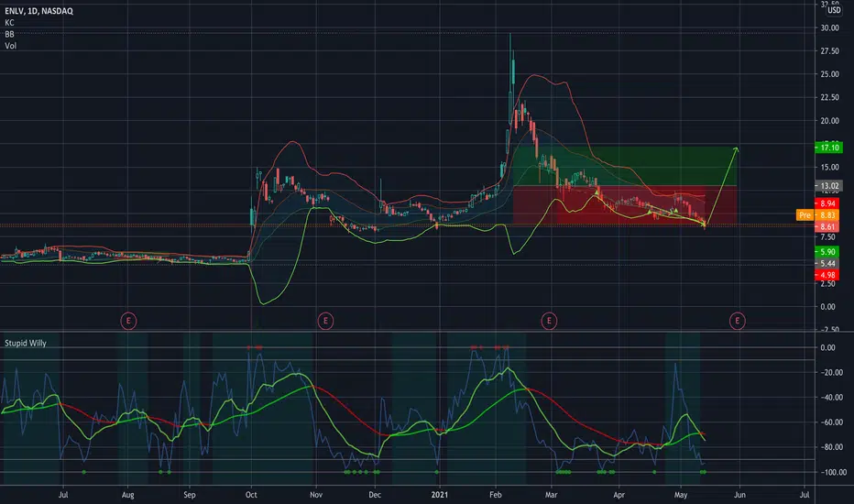This screenshot has height=504, width=854.
Task: Click the gray 13.02 price label
Action: tap(829, 186)
